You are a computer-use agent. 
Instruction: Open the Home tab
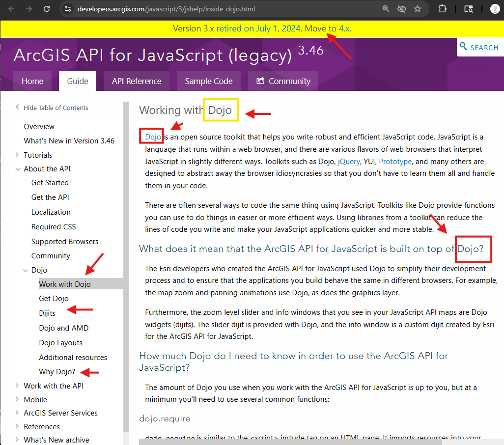[x=32, y=81]
